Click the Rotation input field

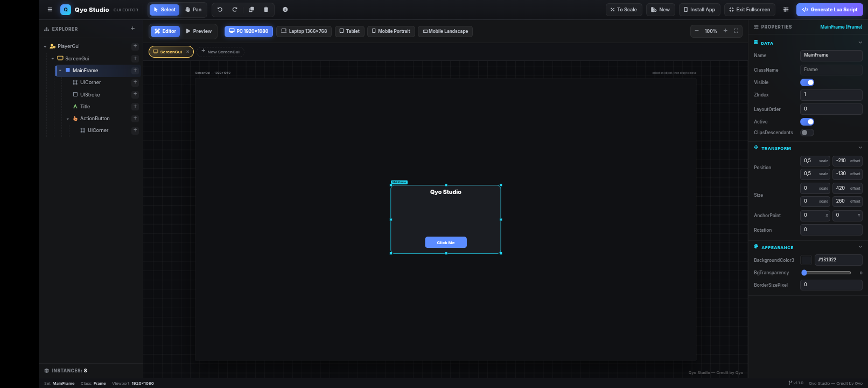(x=831, y=230)
